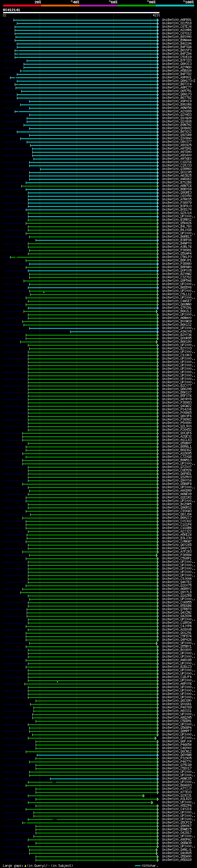Click the AV412141 query label

point(11,10)
